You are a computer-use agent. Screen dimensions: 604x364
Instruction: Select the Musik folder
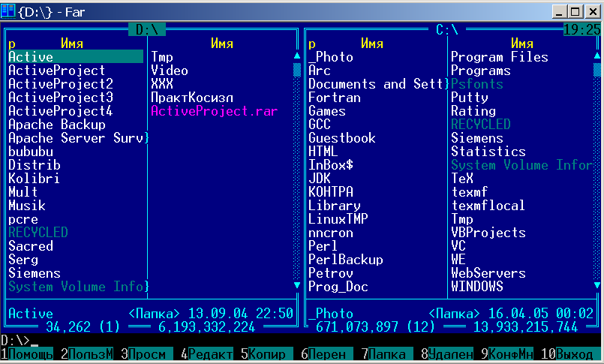[x=27, y=206]
